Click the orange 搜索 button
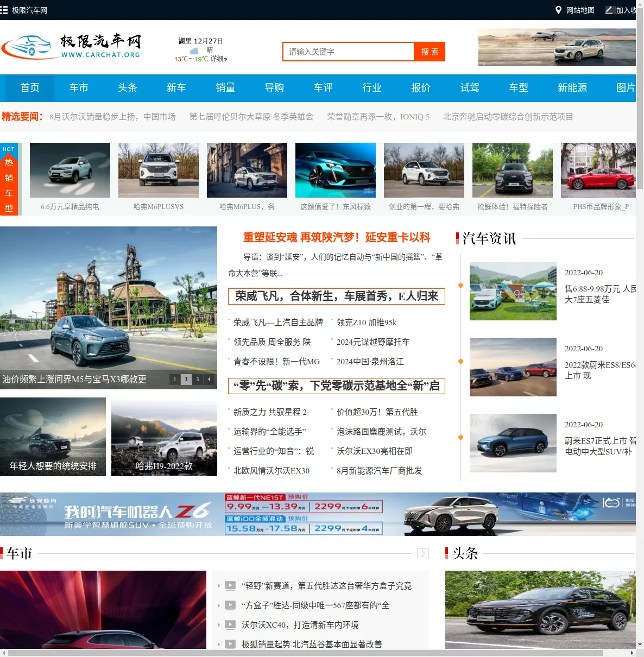 click(430, 52)
